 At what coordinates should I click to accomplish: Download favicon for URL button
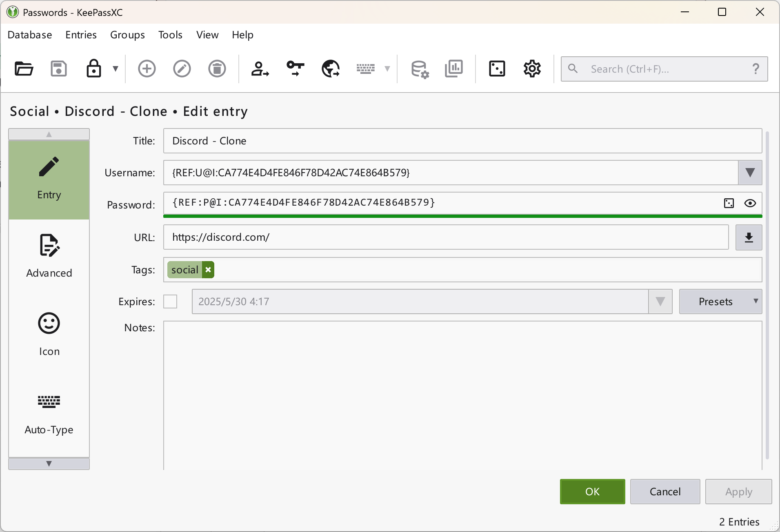[x=749, y=237]
